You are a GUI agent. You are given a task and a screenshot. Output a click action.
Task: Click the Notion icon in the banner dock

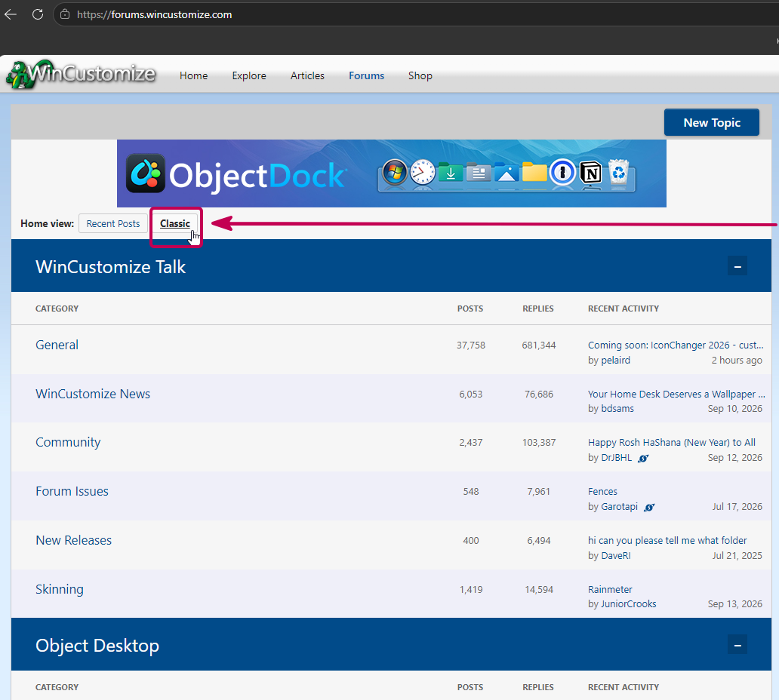tap(591, 173)
